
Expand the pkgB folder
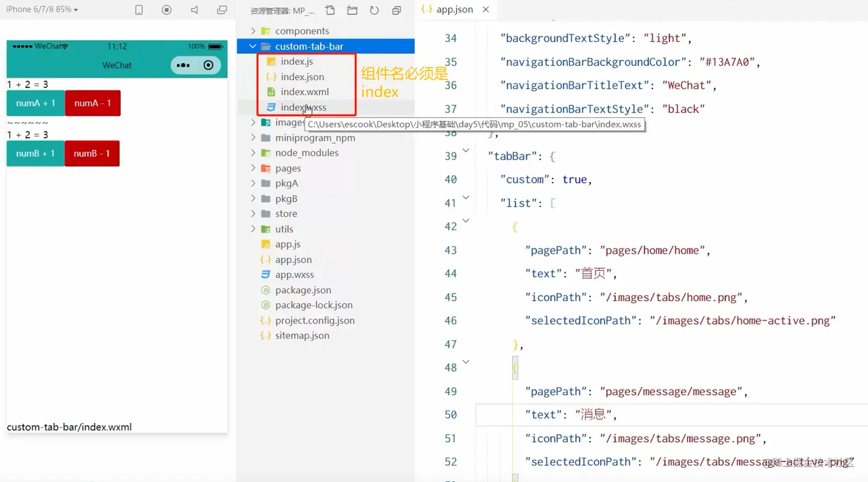point(253,198)
